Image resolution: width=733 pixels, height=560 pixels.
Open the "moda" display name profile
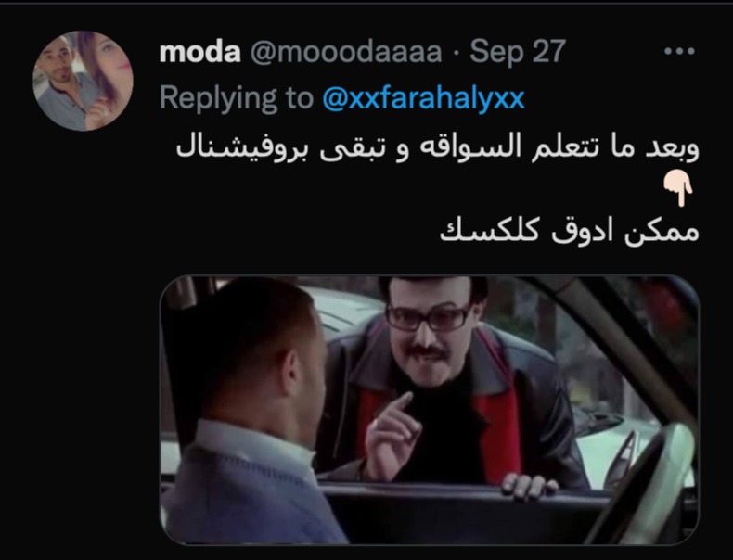coord(199,51)
